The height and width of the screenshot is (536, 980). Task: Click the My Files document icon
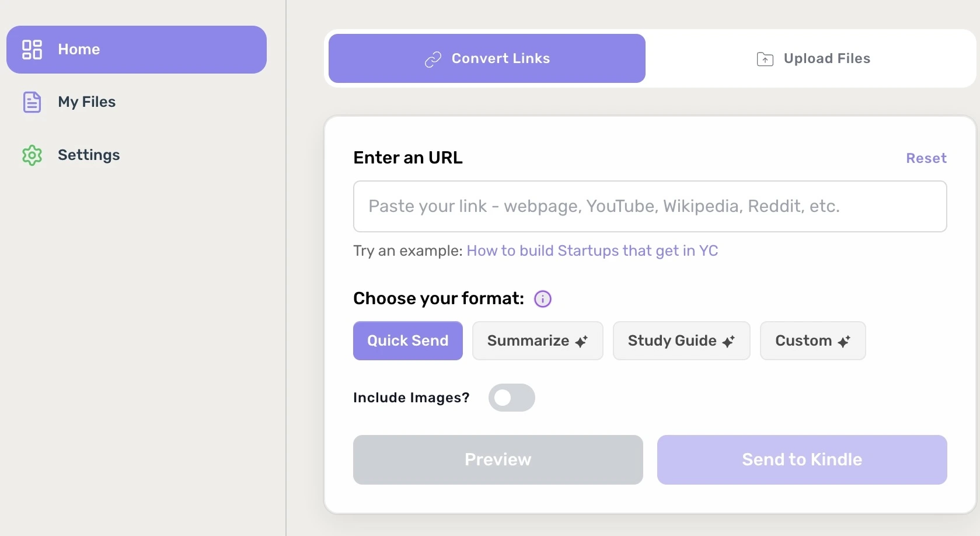click(x=32, y=102)
